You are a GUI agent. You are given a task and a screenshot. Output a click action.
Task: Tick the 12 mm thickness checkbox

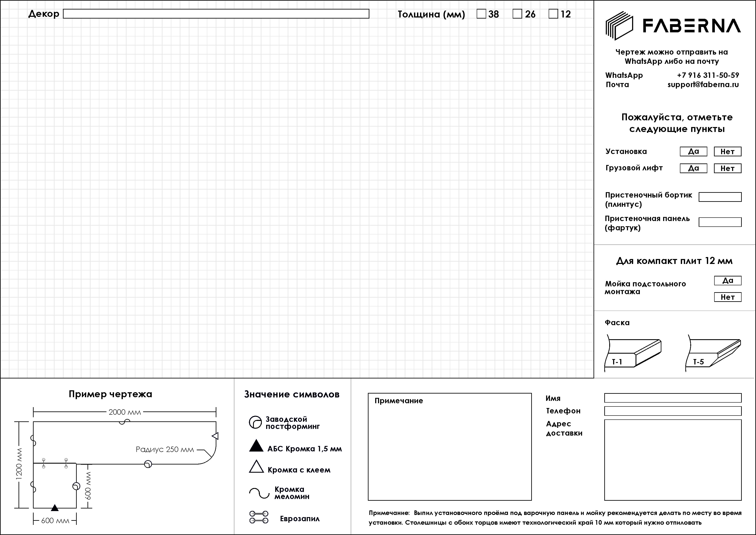(x=553, y=14)
